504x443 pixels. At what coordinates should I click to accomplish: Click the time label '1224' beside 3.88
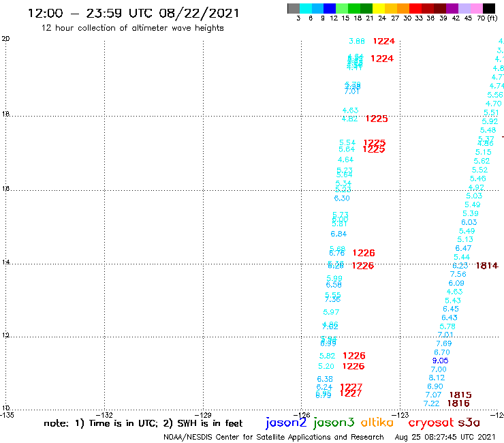pyautogui.click(x=383, y=41)
